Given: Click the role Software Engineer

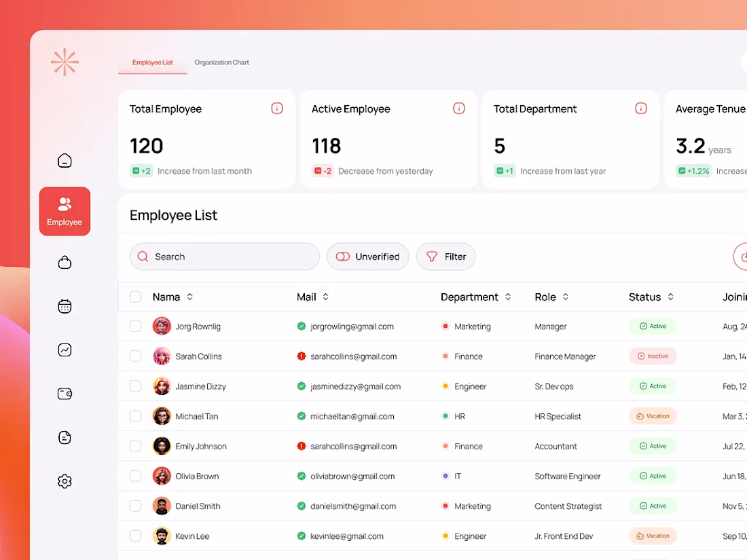Looking at the screenshot, I should [568, 477].
